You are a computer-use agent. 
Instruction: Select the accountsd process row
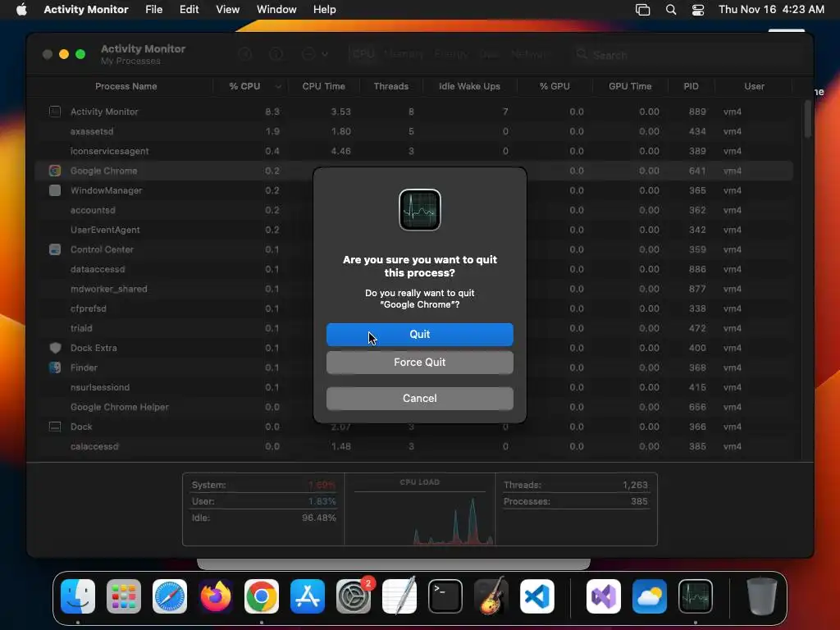413,210
